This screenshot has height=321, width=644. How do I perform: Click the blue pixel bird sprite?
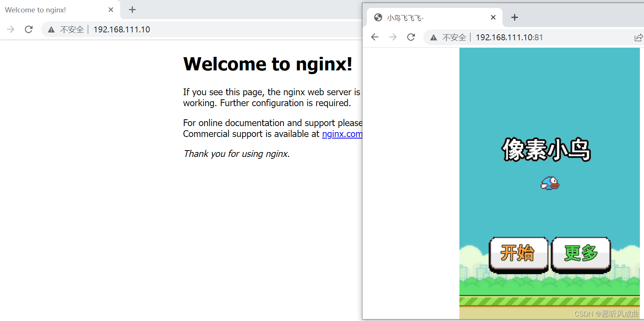[550, 183]
